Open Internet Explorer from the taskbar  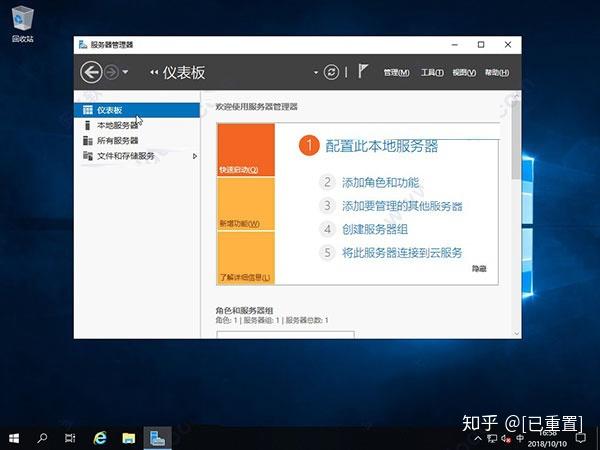(x=100, y=438)
